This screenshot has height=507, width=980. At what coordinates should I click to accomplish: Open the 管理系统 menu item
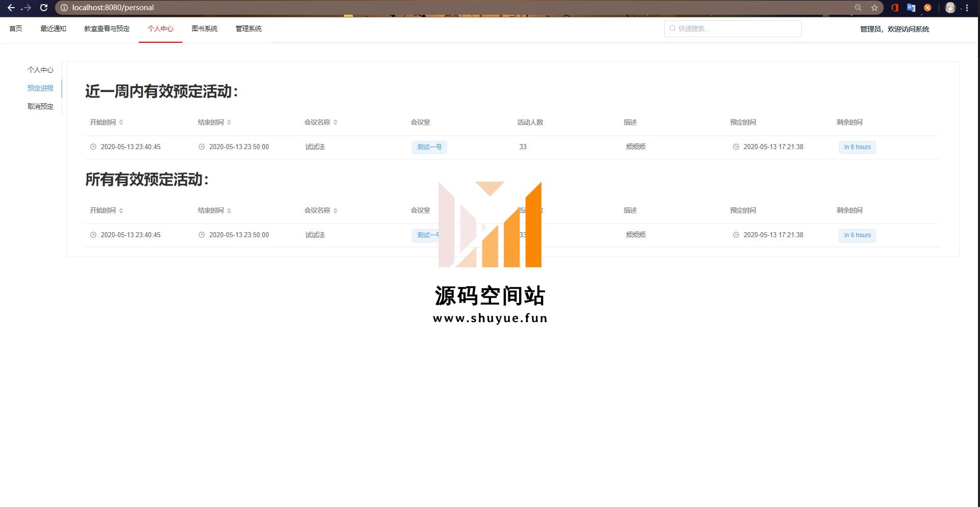pyautogui.click(x=249, y=29)
